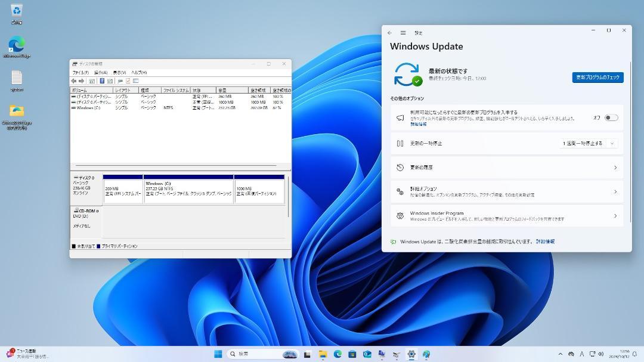
Task: Select the Office folder icon on desktop
Action: [17, 117]
